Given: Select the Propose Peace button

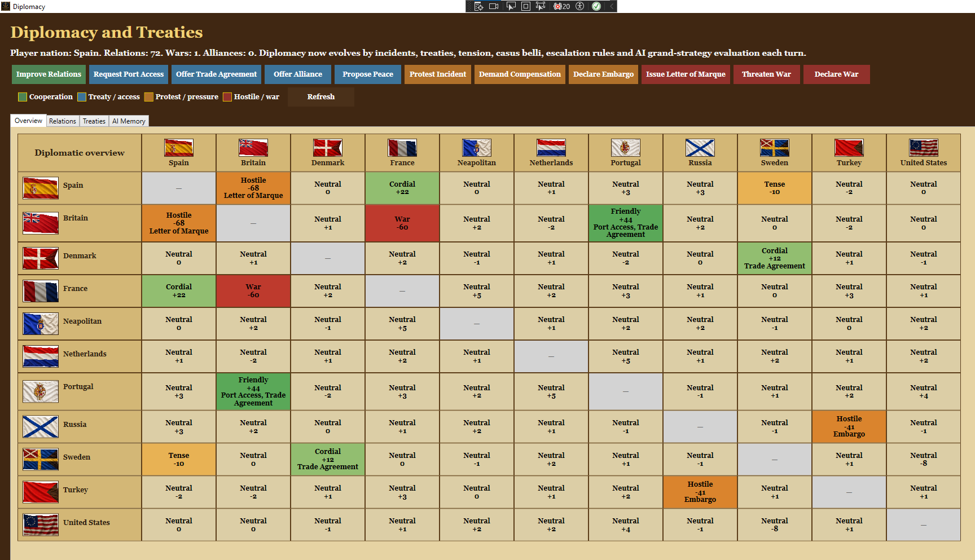Looking at the screenshot, I should coord(368,74).
